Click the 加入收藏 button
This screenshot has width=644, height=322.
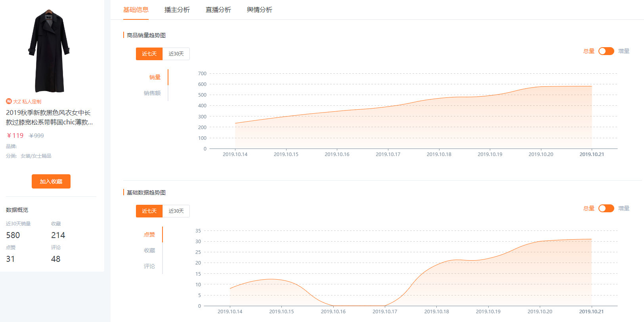click(51, 181)
